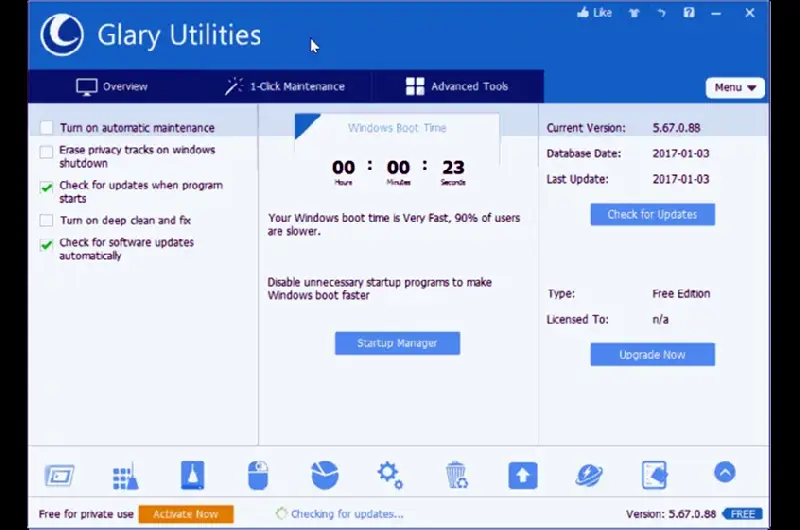Open the Registry Cleaner broom icon
Image resolution: width=800 pixels, height=530 pixels.
pos(126,475)
